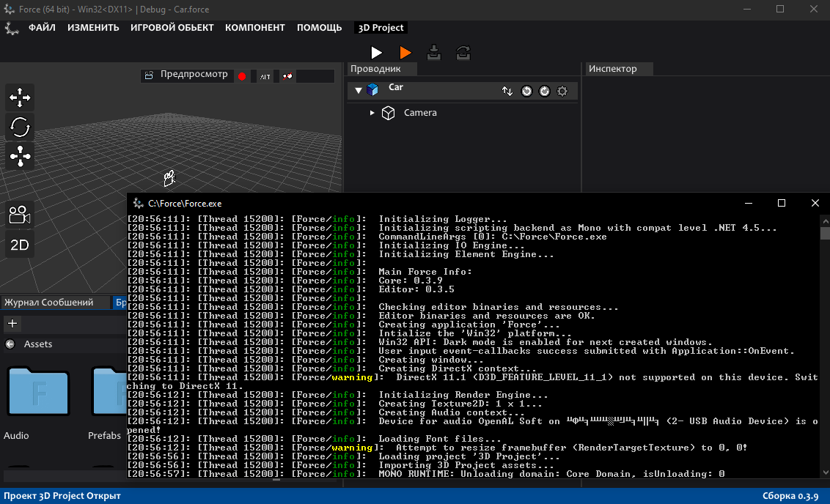830x504 pixels.
Task: Select the Rotate tool in viewport toolbar
Action: (19, 127)
